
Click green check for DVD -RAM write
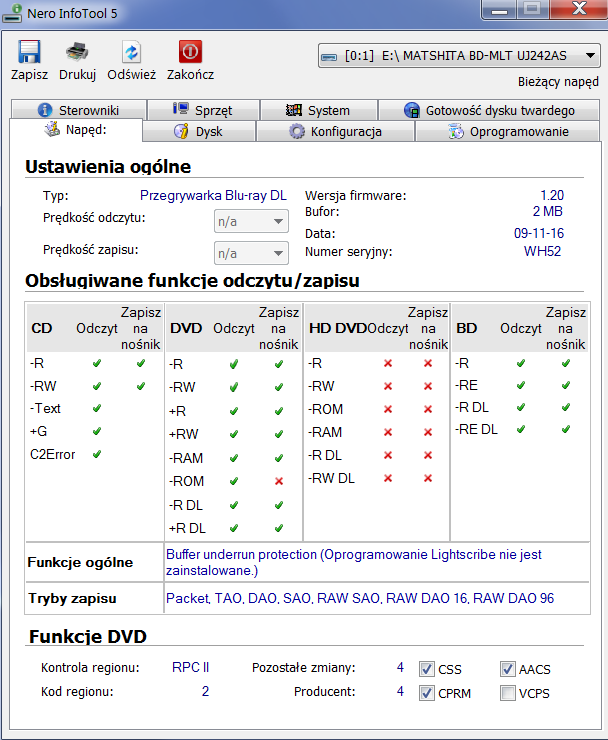point(279,458)
